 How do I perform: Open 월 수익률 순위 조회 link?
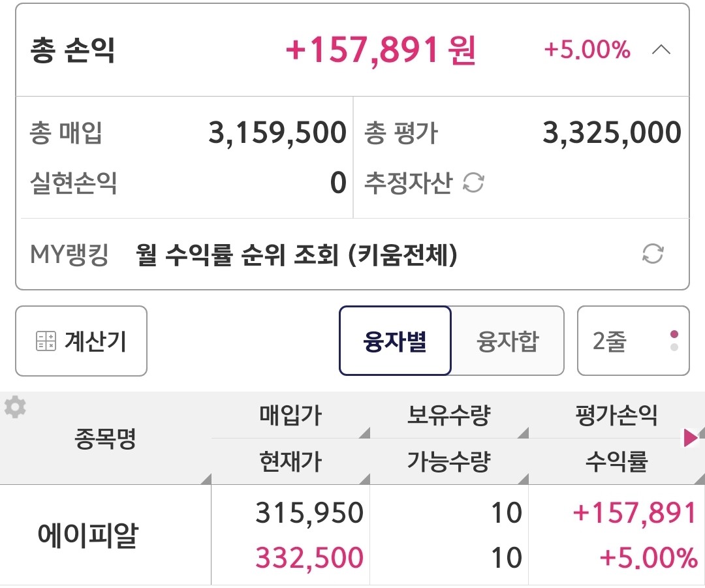click(x=297, y=254)
